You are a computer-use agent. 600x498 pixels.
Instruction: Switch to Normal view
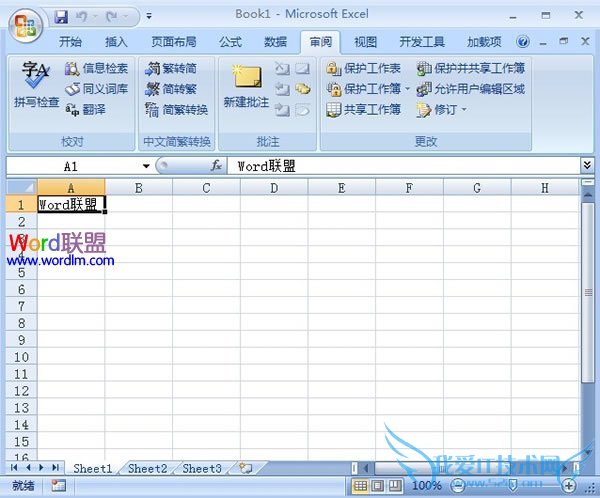pyautogui.click(x=360, y=486)
